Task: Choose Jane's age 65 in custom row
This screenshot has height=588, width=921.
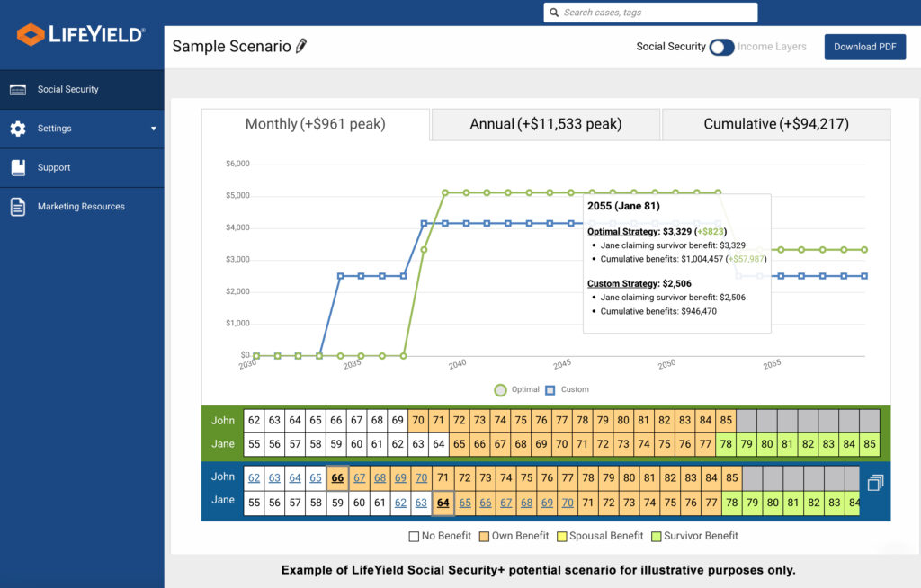Action: point(465,503)
